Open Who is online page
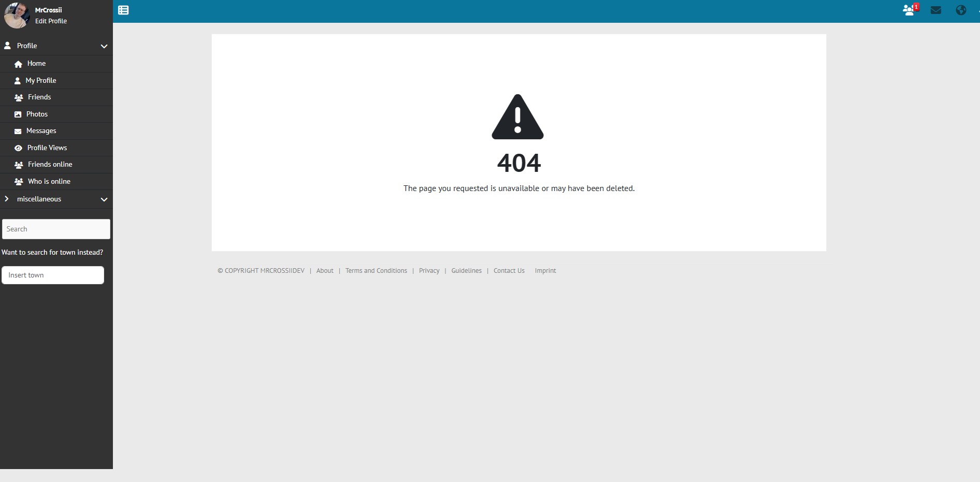Viewport: 980px width, 482px height. click(x=49, y=182)
